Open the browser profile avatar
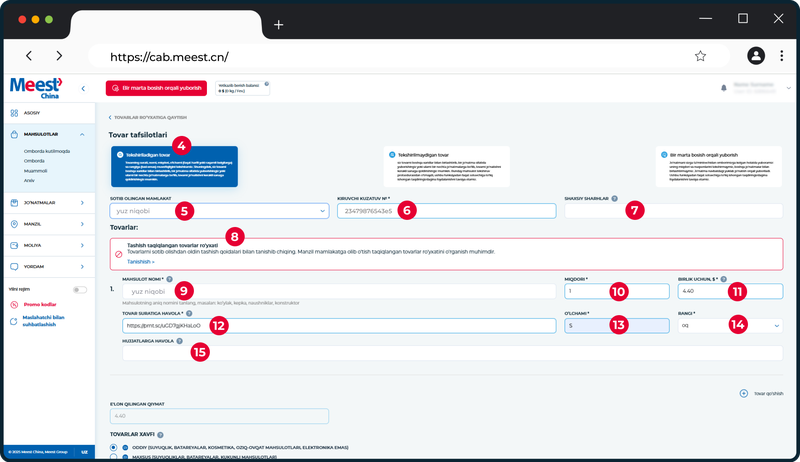 [x=756, y=56]
